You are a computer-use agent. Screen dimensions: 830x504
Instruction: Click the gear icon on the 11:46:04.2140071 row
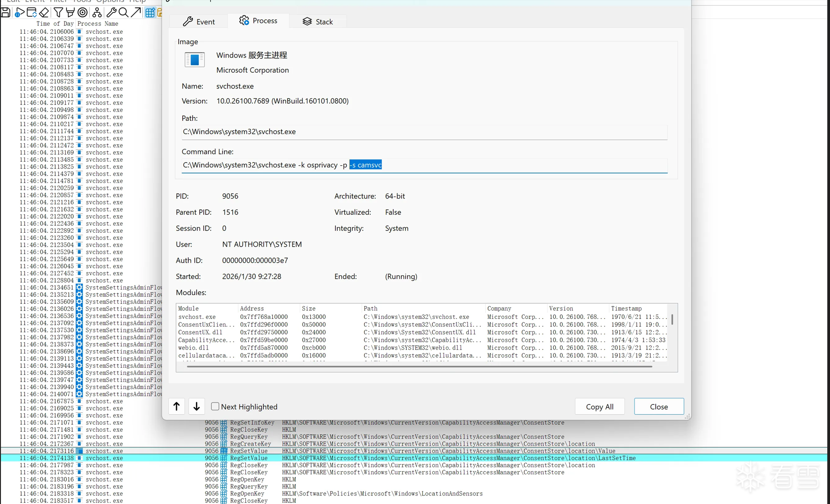(x=80, y=394)
